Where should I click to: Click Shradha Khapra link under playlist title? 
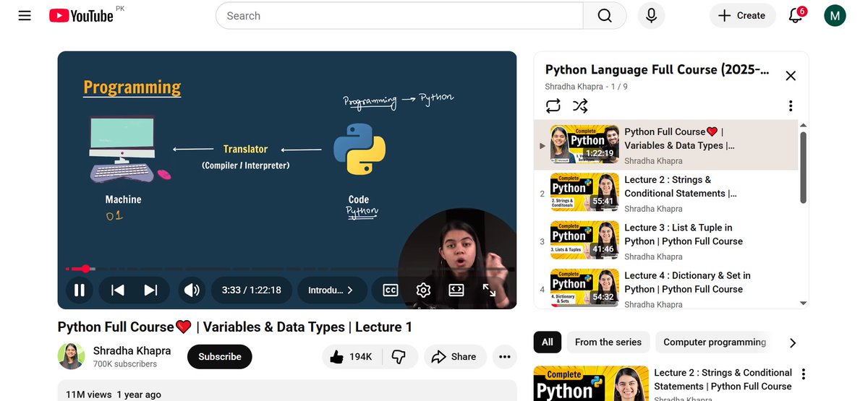point(574,87)
